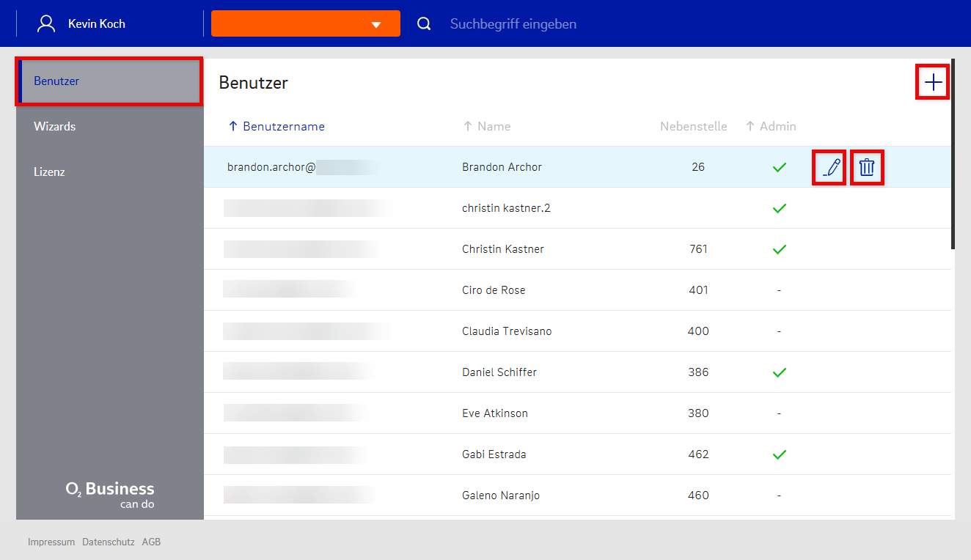The width and height of the screenshot is (971, 560).
Task: Click the admin checkmark for Gabi Estrada
Action: pos(779,455)
